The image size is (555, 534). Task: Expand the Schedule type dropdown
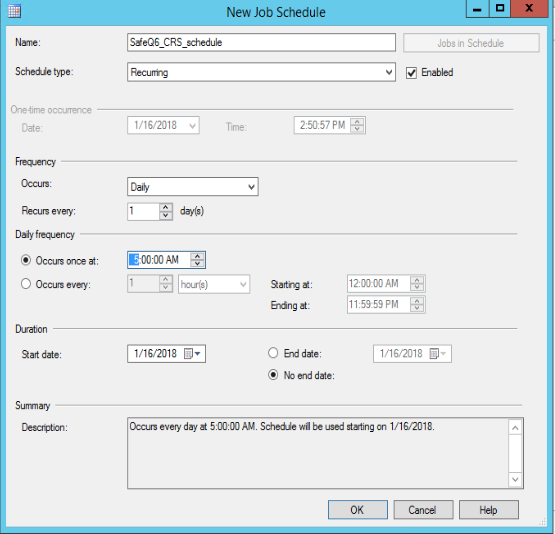pyautogui.click(x=261, y=72)
